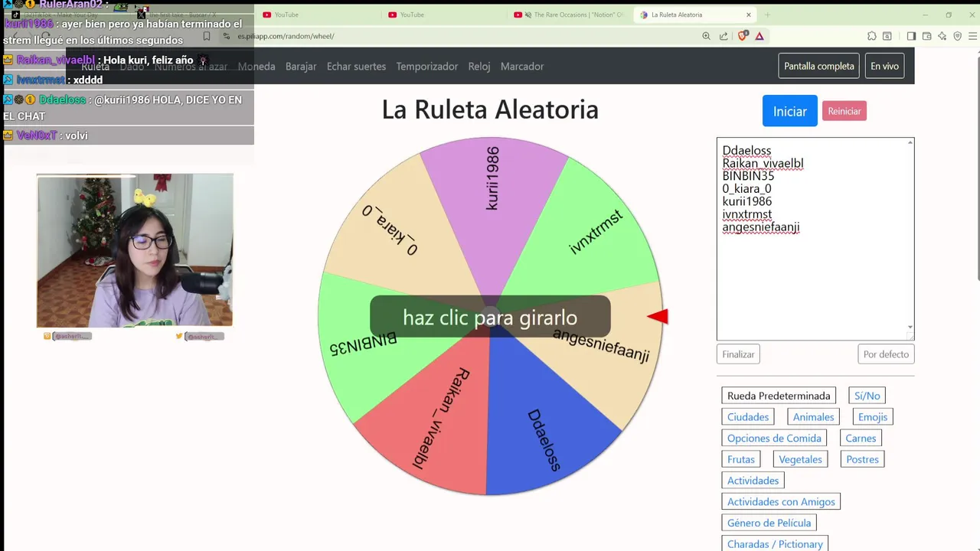Image resolution: width=980 pixels, height=551 pixels.
Task: Select the Opciones de Comida preset
Action: point(774,439)
